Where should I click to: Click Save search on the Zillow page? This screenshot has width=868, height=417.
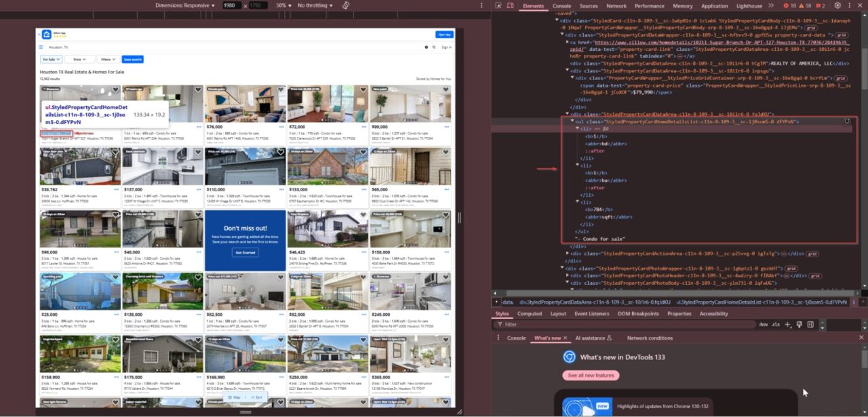point(132,59)
